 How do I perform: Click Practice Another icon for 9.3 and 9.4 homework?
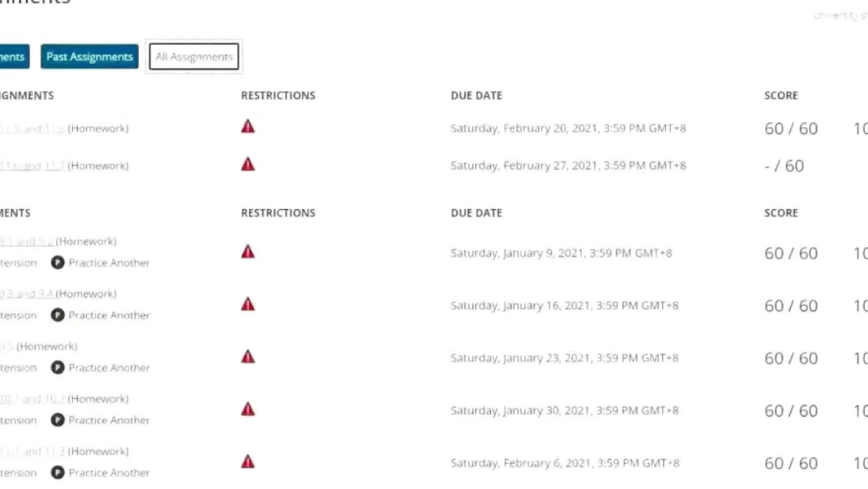[x=58, y=315]
